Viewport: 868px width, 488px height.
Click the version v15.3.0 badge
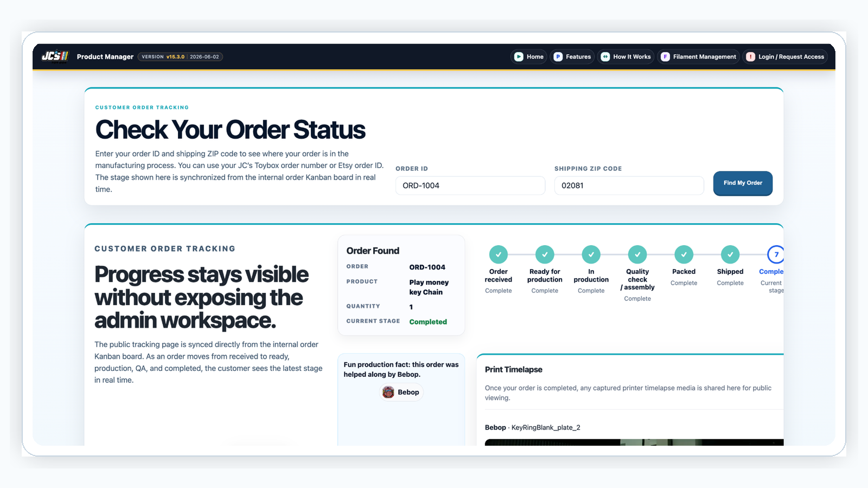pos(180,56)
